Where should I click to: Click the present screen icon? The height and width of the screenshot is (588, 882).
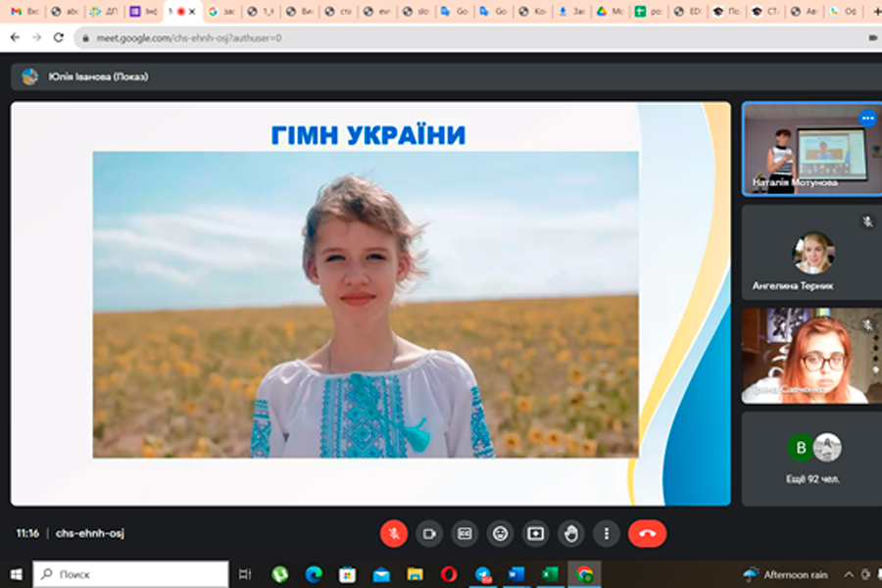(x=536, y=533)
